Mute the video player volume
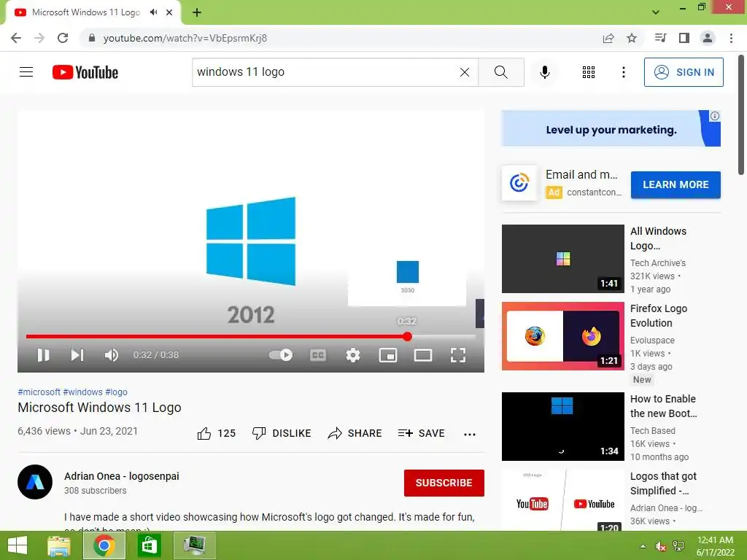 (x=111, y=355)
